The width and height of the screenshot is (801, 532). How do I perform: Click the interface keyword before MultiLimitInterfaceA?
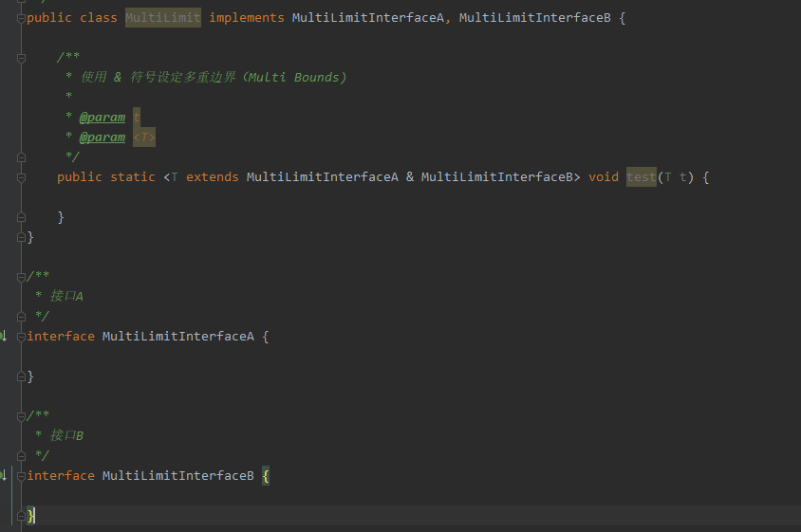point(61,337)
